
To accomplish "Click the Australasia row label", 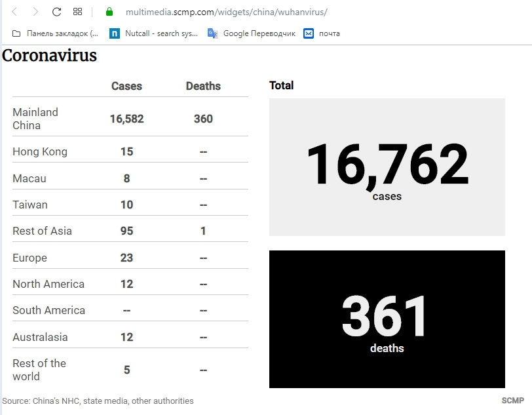I will click(40, 337).
